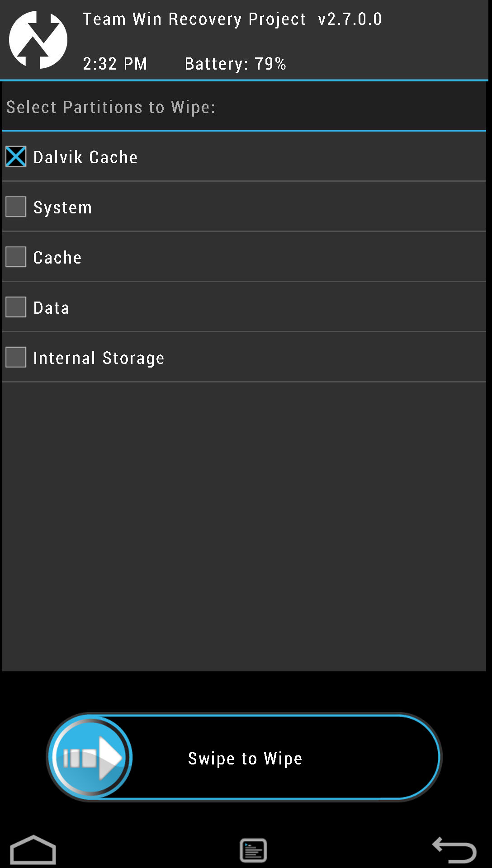The height and width of the screenshot is (868, 492).
Task: Open the console log icon
Action: point(253,850)
